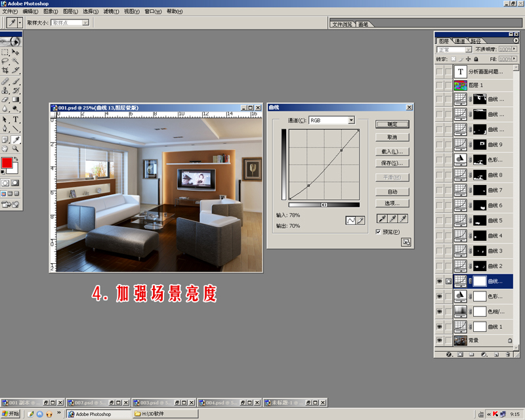Screen dimensions: 525x420
Task: Click 确定 OK in Curves dialog
Action: [392, 124]
